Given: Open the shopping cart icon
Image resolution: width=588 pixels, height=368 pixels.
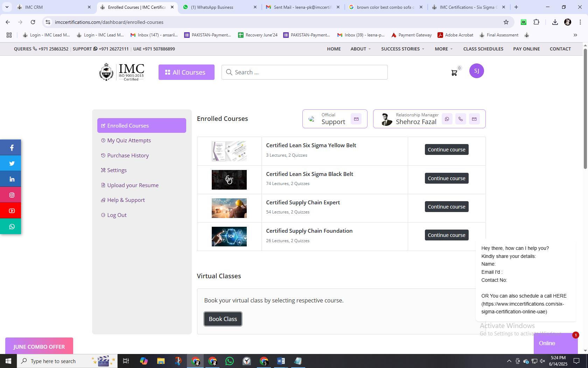Looking at the screenshot, I should pyautogui.click(x=454, y=73).
